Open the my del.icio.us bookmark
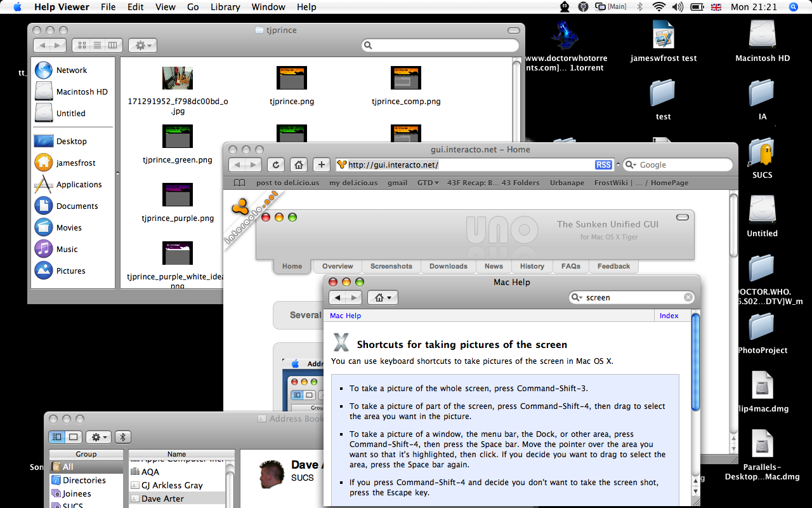Viewport: 812px width, 508px height. click(x=353, y=183)
